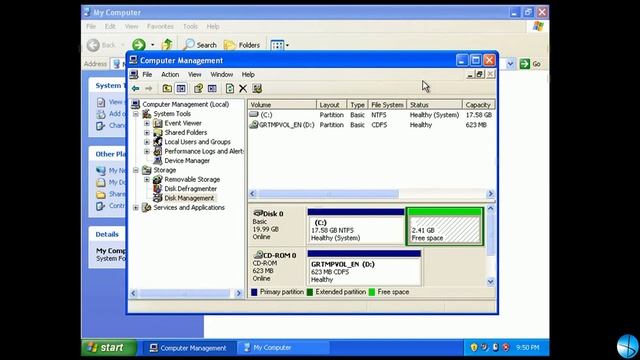Screen dimensions: 640x360
Task: Open the Tools menu in My Computer
Action: tap(190, 26)
